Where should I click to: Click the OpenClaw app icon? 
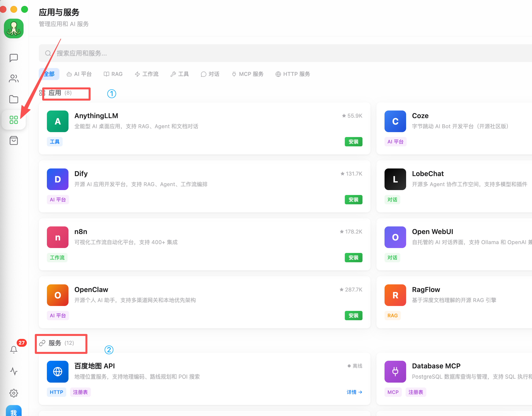coord(58,295)
